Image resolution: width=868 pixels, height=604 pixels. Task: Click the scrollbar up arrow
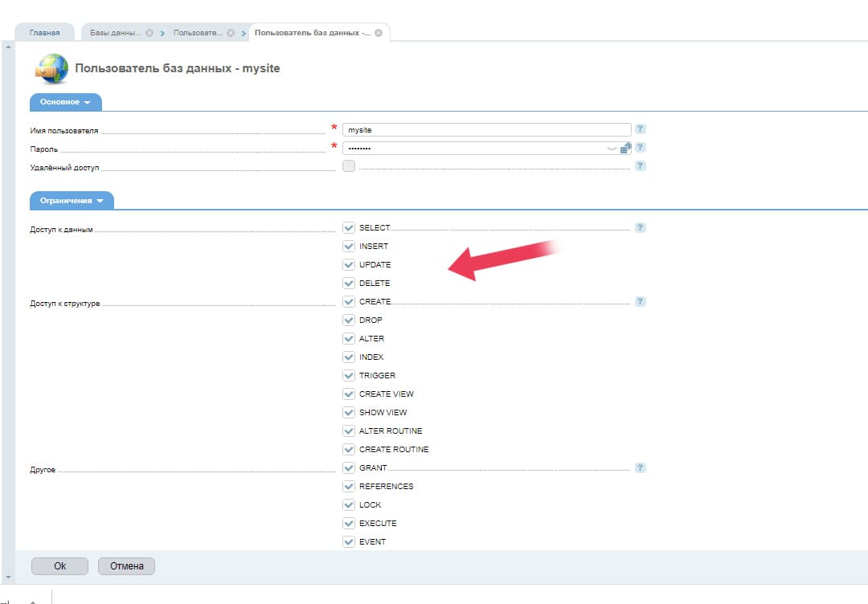coord(8,47)
